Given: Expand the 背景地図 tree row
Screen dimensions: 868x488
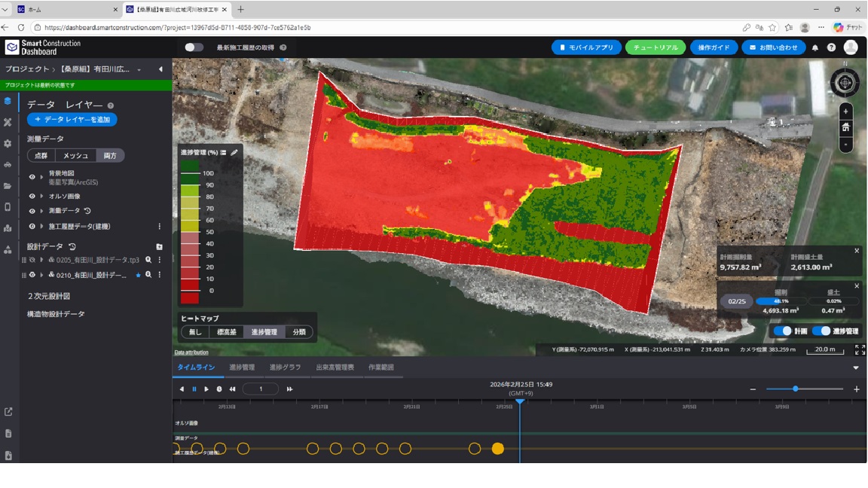Looking at the screenshot, I should pyautogui.click(x=41, y=177).
